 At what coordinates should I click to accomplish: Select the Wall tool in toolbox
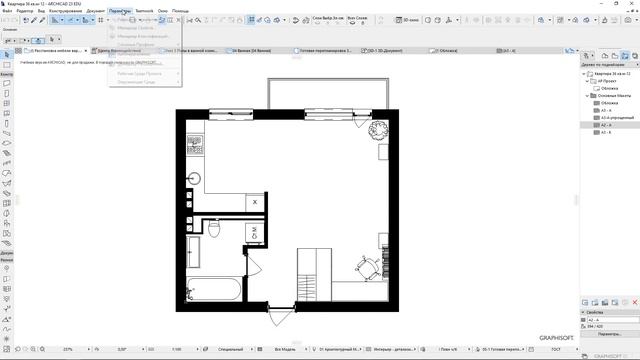(x=7, y=83)
